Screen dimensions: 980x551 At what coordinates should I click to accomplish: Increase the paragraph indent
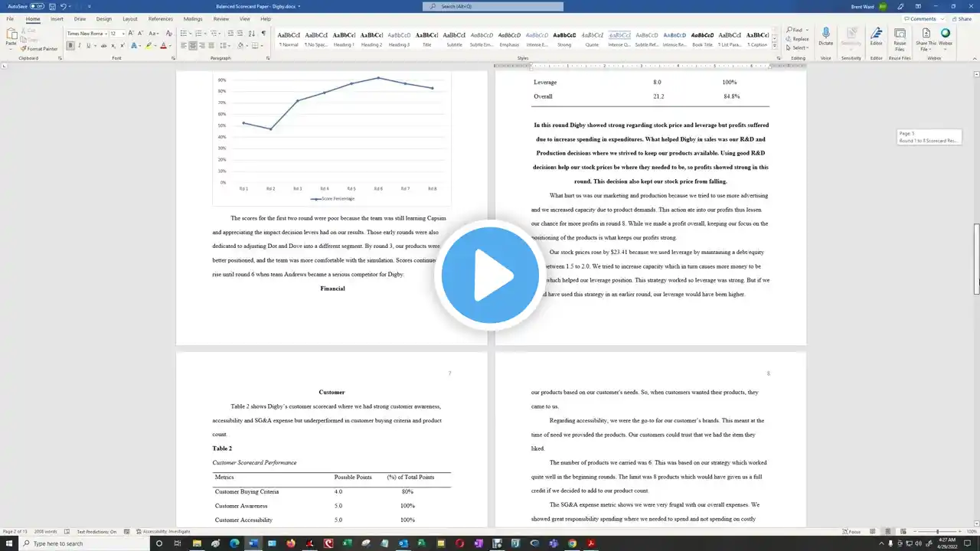pos(240,34)
